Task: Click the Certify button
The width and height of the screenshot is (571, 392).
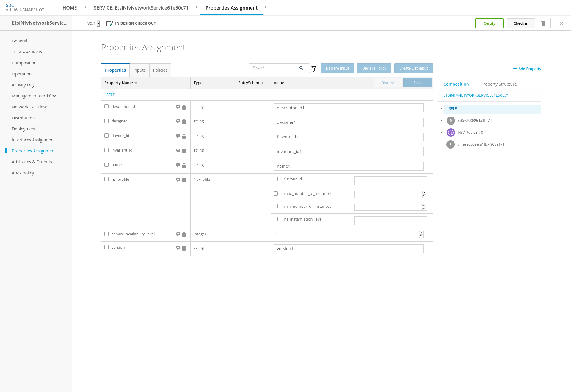Action: [x=489, y=23]
